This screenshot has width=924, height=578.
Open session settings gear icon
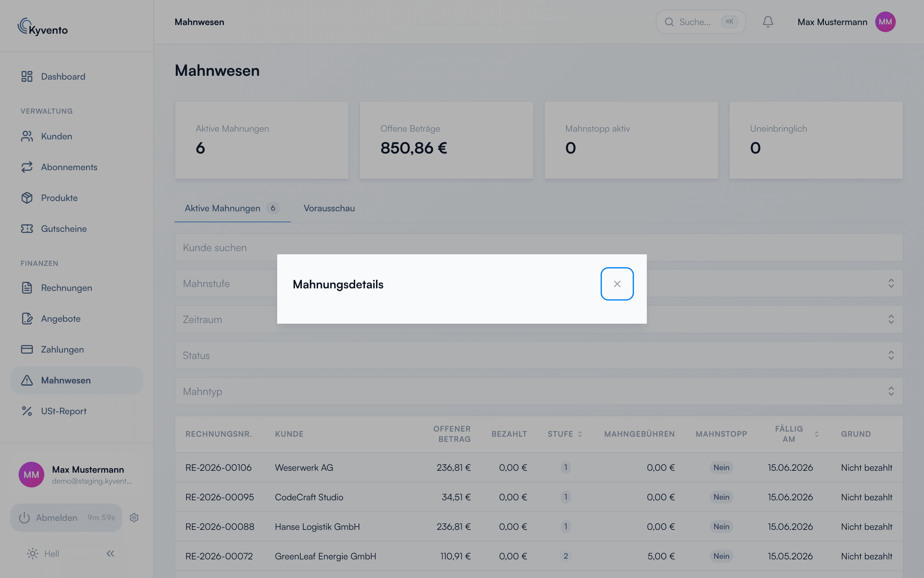coord(134,518)
